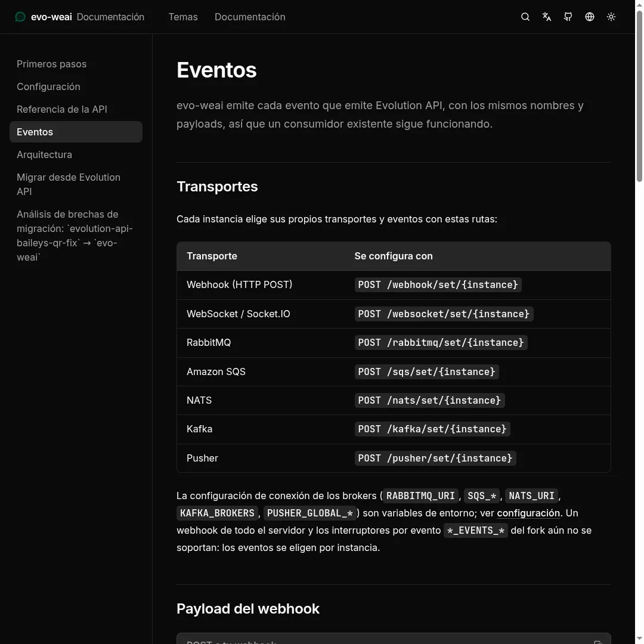Click POST /pusher/set/{instance} code
The image size is (644, 644).
[x=435, y=459]
